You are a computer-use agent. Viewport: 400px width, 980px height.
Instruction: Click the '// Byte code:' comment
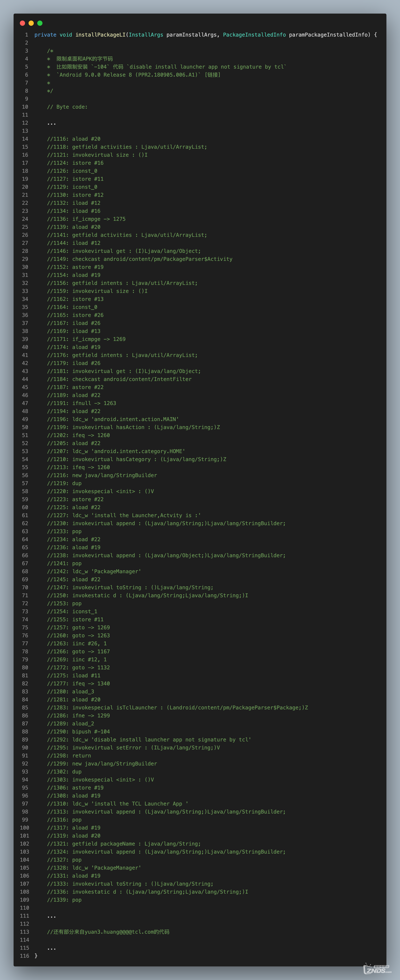[x=67, y=107]
